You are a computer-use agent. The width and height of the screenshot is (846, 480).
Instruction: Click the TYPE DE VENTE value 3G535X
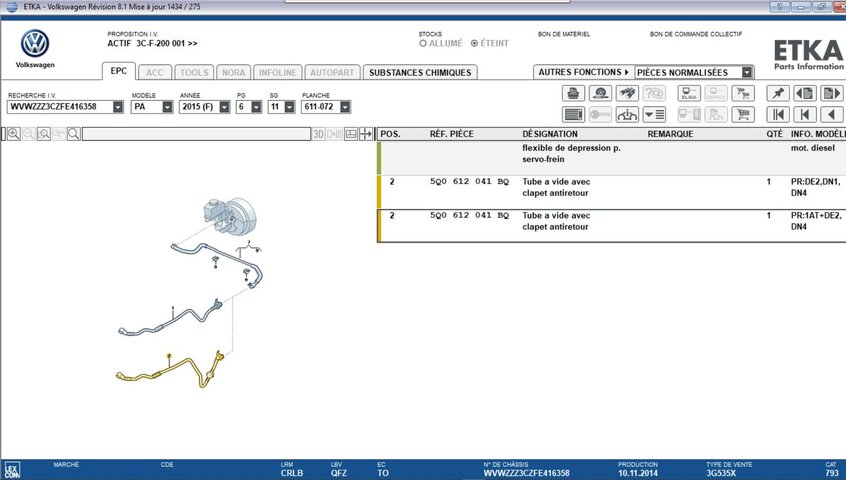click(x=721, y=473)
